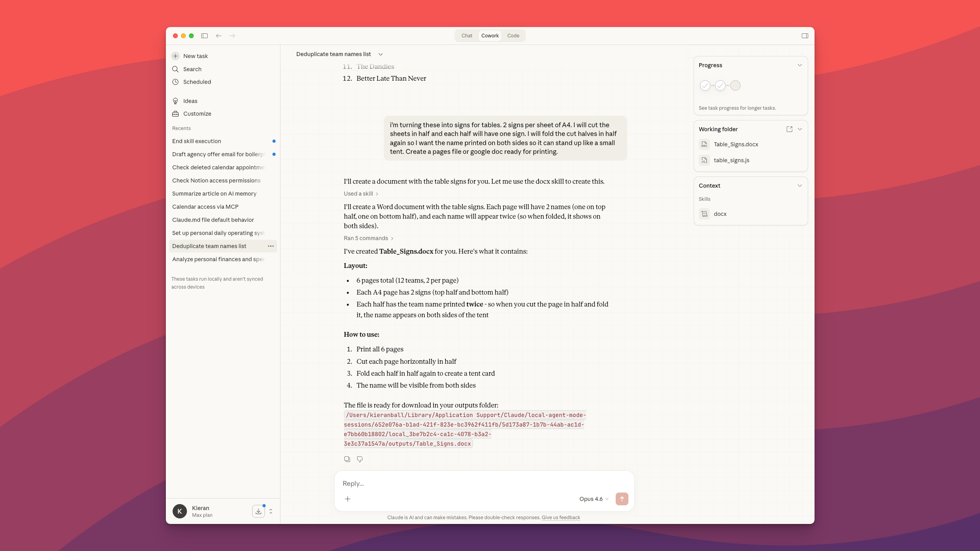The width and height of the screenshot is (980, 551).
Task: Expand Ran 5 commands details
Action: [369, 238]
